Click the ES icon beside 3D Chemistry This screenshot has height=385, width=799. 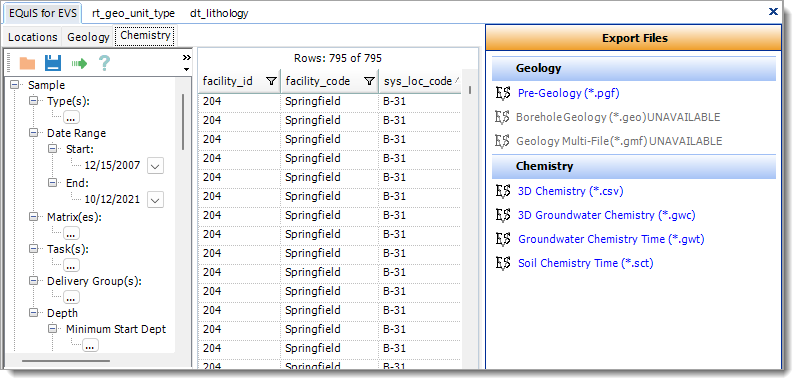(503, 191)
